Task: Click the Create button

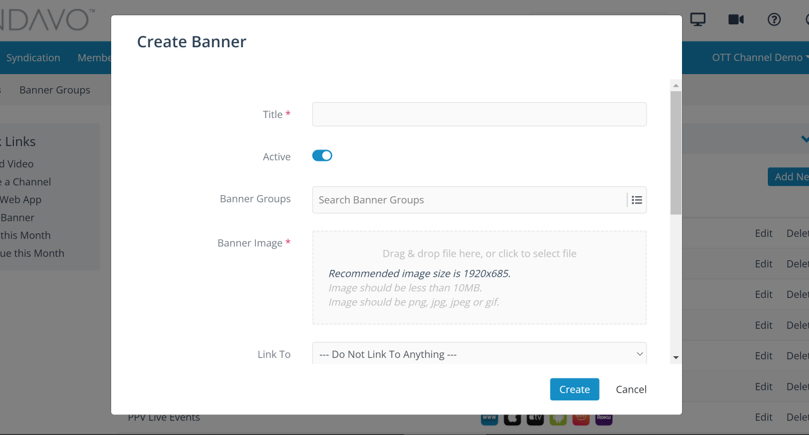Action: click(x=574, y=389)
